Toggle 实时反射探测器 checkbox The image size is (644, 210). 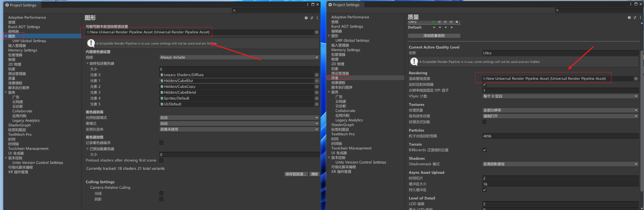pyautogui.click(x=484, y=85)
